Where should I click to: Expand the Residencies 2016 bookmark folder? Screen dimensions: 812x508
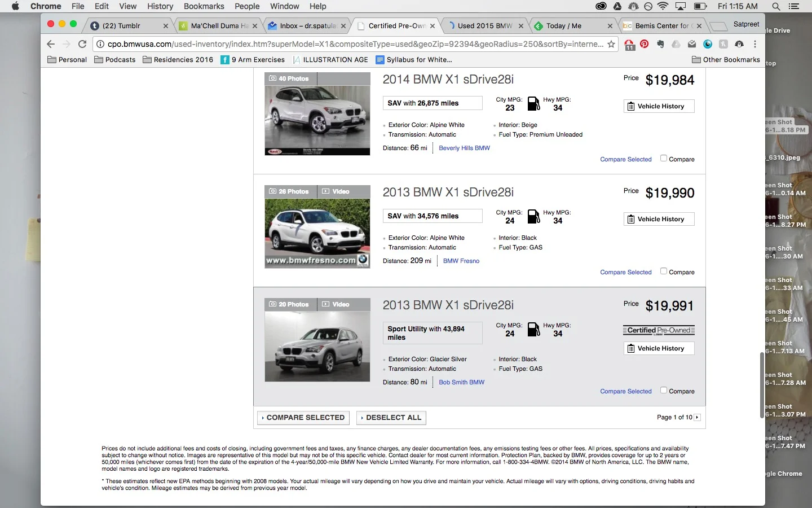click(178, 59)
